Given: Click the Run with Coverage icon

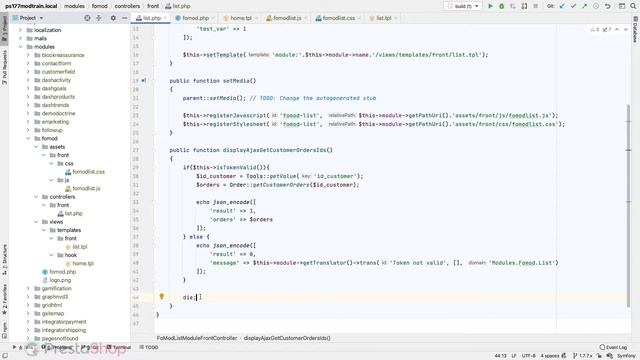Looking at the screenshot, I should tap(513, 6).
